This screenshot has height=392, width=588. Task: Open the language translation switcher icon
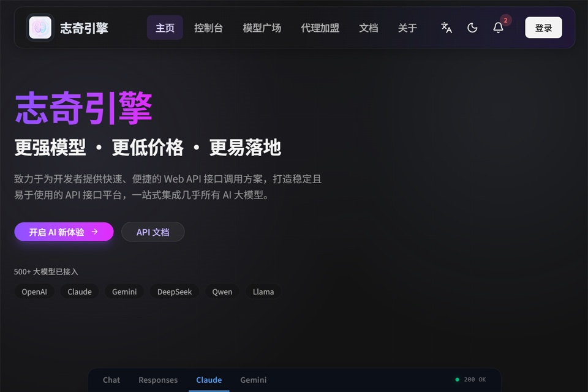447,28
